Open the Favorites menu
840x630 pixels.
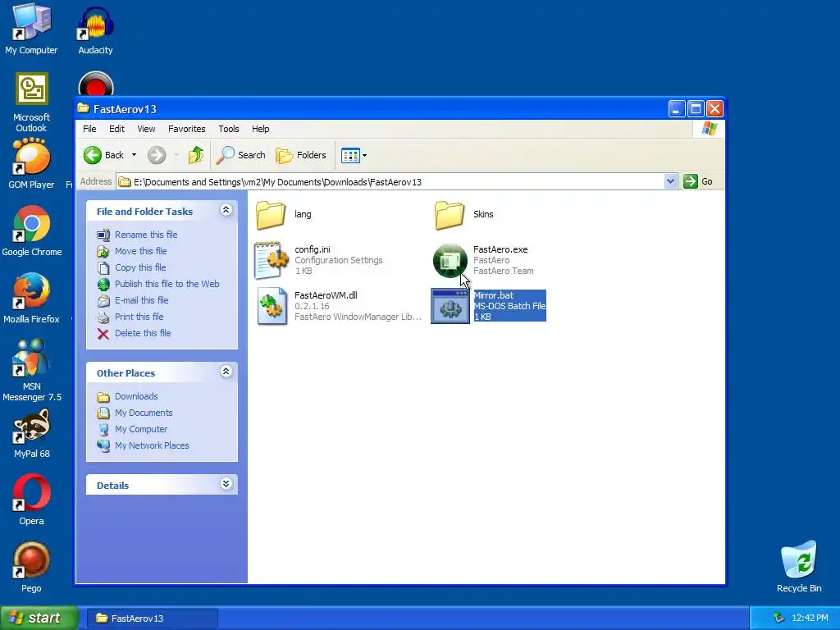[x=187, y=129]
